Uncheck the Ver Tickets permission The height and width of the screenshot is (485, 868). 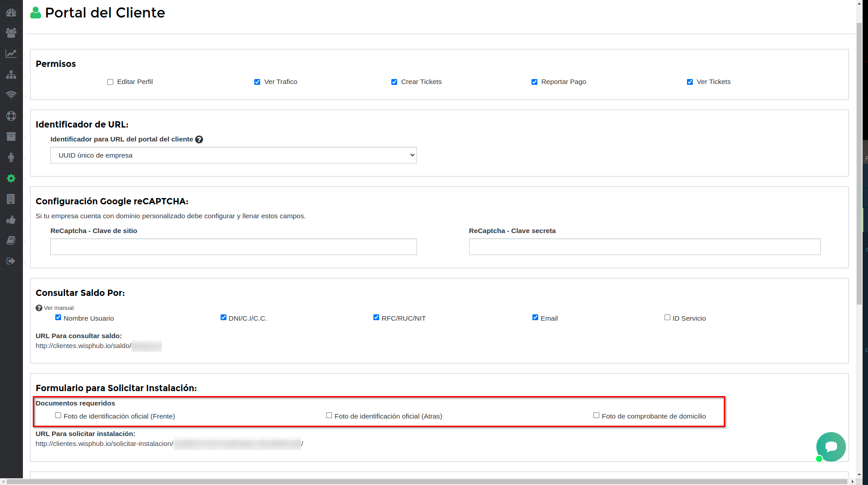(690, 82)
